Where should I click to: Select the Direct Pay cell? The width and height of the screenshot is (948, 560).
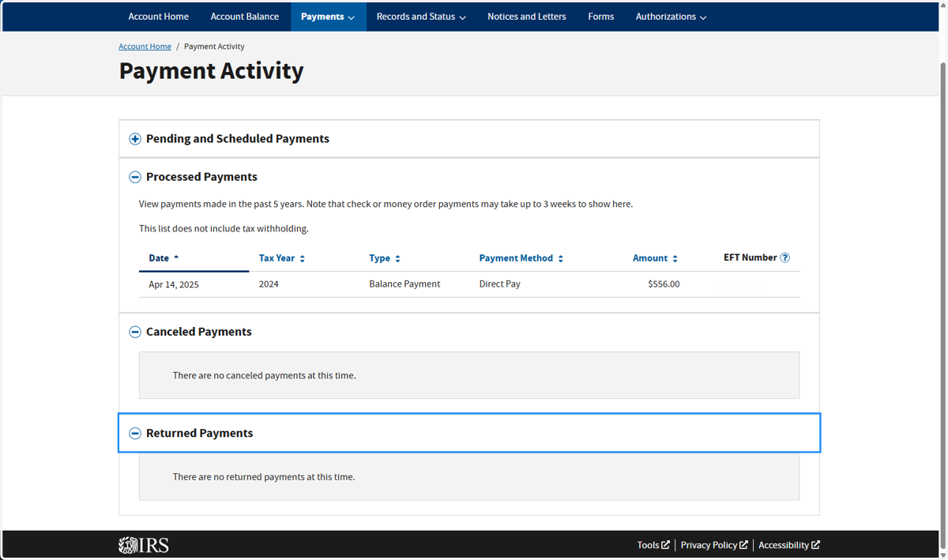pos(500,284)
